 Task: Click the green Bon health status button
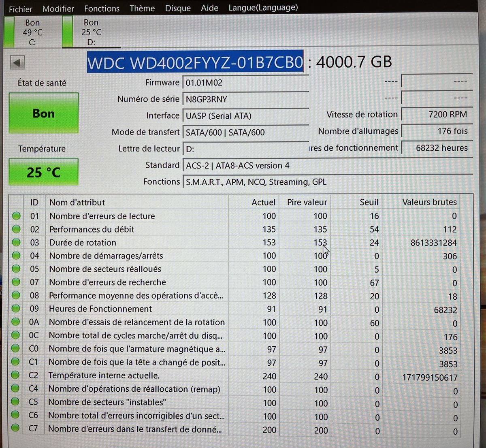43,113
